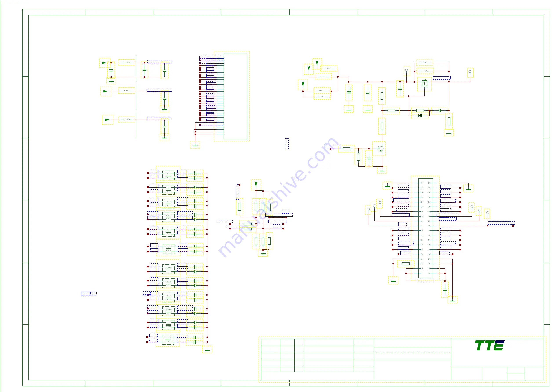Select the topmost inductor above the MOSFET
Image resolution: width=555 pixels, height=392 pixels.
(x=424, y=63)
